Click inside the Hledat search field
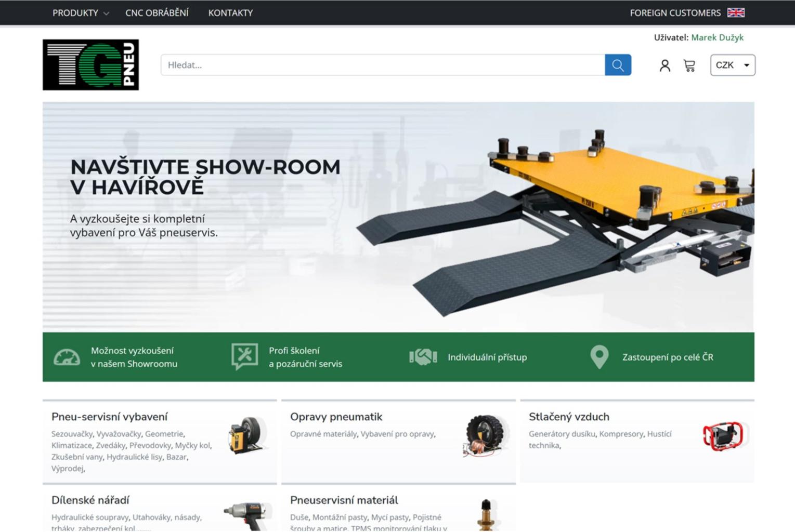Screen dimensions: 795x532 tap(383, 65)
